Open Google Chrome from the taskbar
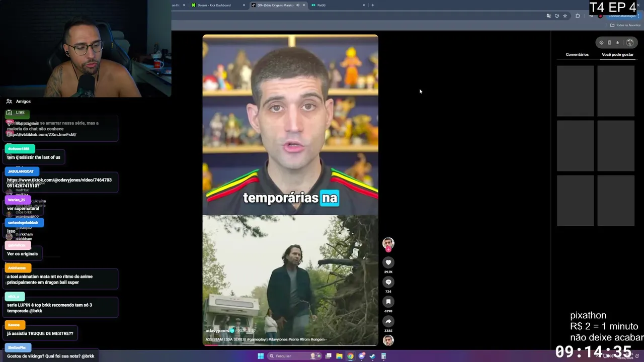Image resolution: width=644 pixels, height=362 pixels. tap(350, 356)
